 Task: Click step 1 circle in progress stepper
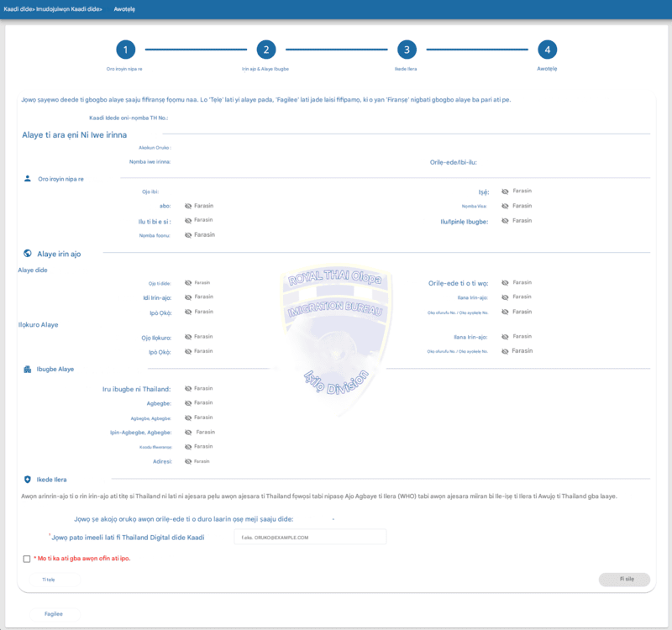point(125,50)
